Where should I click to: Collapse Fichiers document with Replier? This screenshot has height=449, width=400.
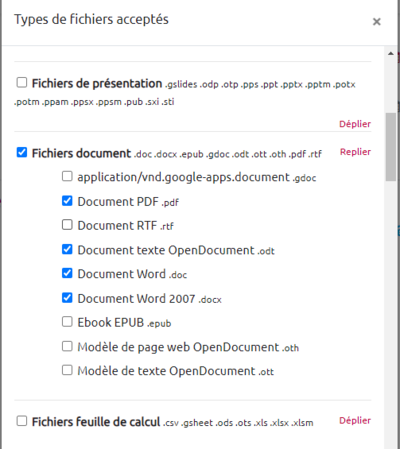click(355, 152)
